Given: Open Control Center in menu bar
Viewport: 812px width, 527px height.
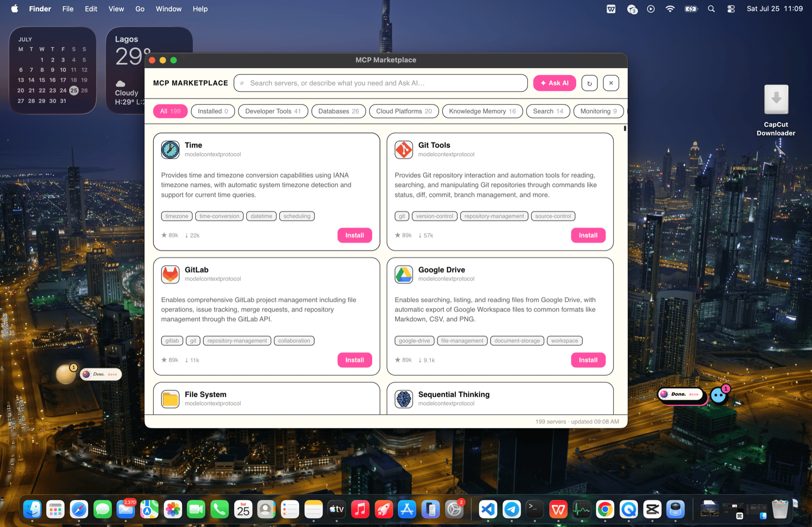Looking at the screenshot, I should point(731,9).
